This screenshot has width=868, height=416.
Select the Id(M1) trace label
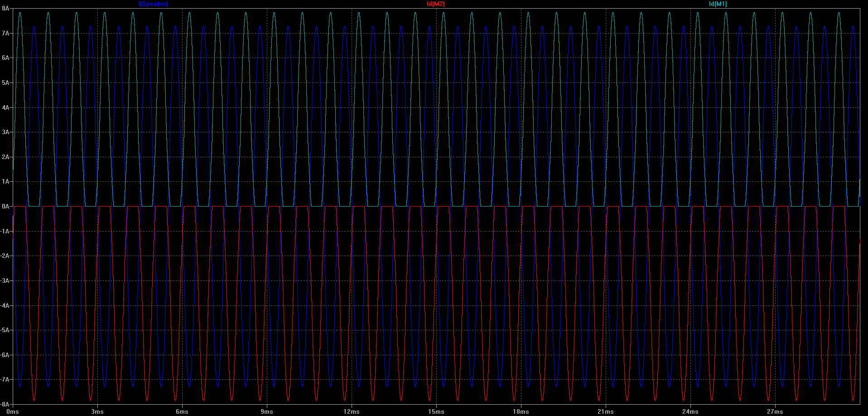pos(718,4)
